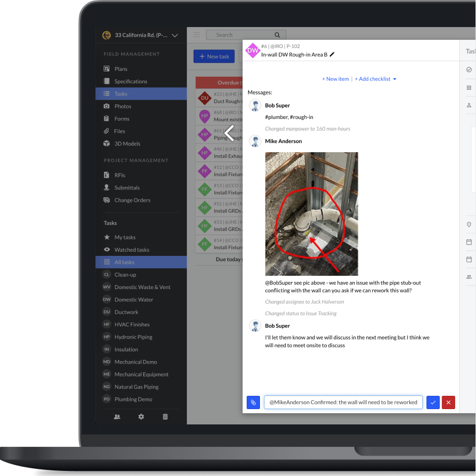Click the New task button

214,56
